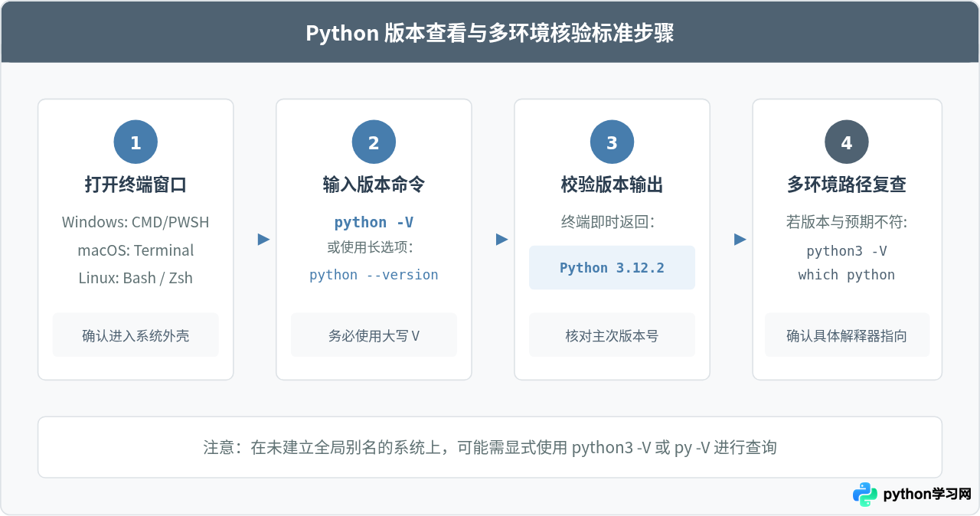Click the note beginning "注意:在未建立全局别名的系统上"
980x516 pixels.
click(x=490, y=447)
